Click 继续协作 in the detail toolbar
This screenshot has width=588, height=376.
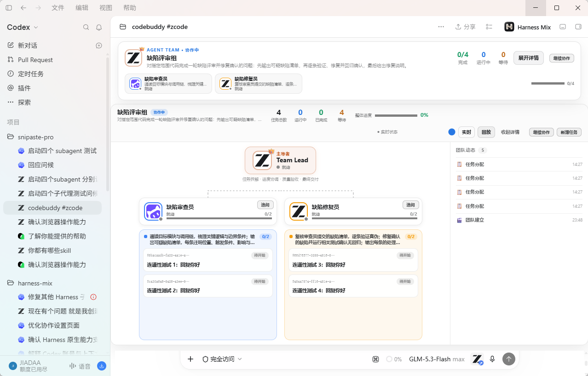coord(542,132)
